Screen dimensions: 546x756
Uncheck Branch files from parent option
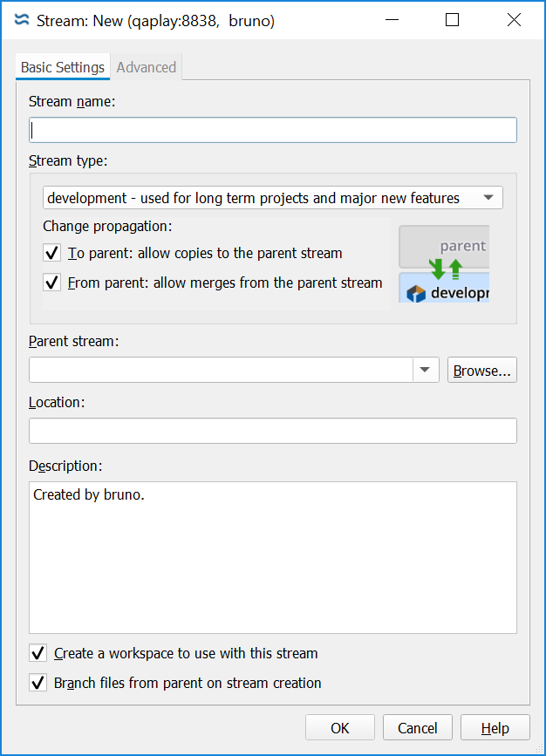point(38,683)
